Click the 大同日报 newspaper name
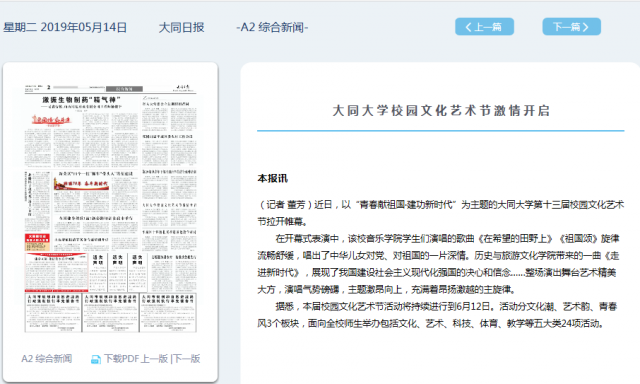Image resolution: width=640 pixels, height=384 pixels. coord(181,27)
